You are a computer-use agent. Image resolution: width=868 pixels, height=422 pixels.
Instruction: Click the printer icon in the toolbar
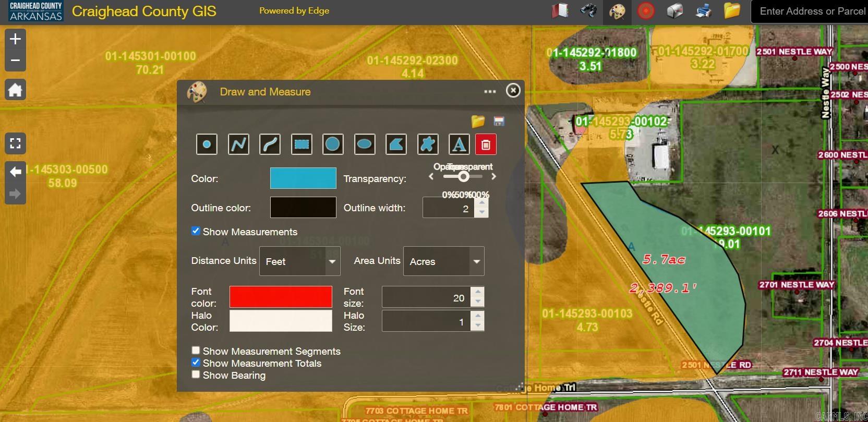pos(703,11)
